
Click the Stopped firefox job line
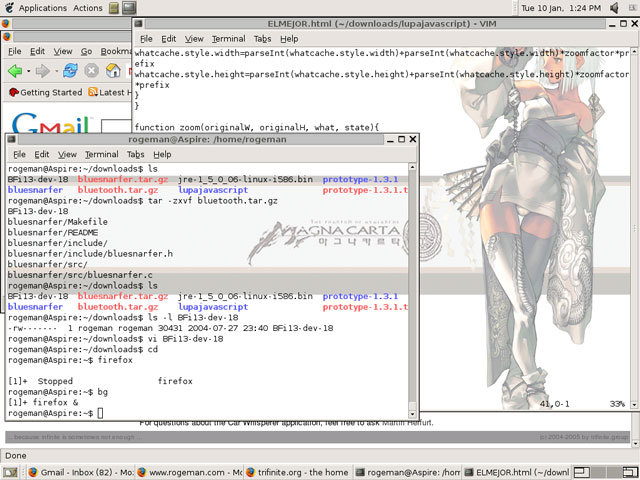point(100,381)
